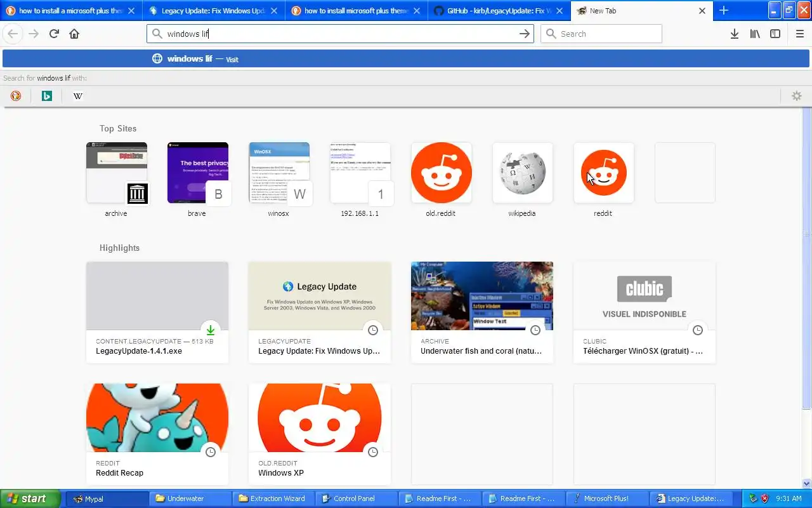Click the system tray clock 9:31 AM
Screen dimensions: 812x508
(789, 498)
